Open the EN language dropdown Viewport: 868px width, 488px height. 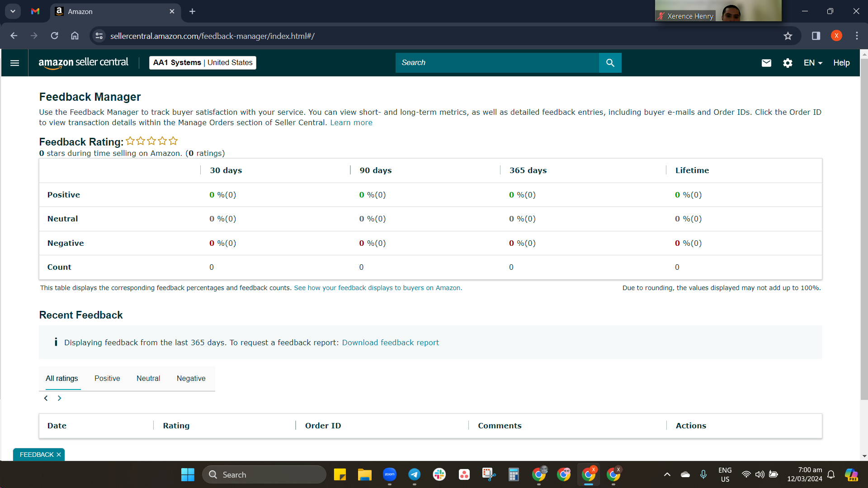813,63
